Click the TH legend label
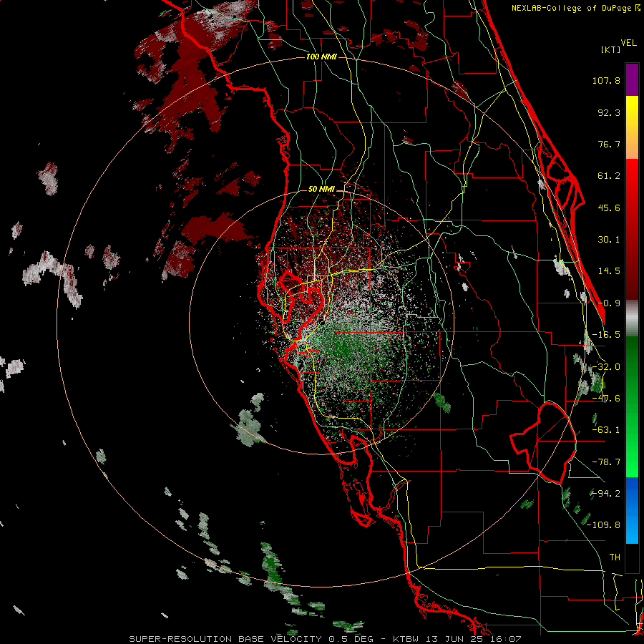 pos(615,557)
